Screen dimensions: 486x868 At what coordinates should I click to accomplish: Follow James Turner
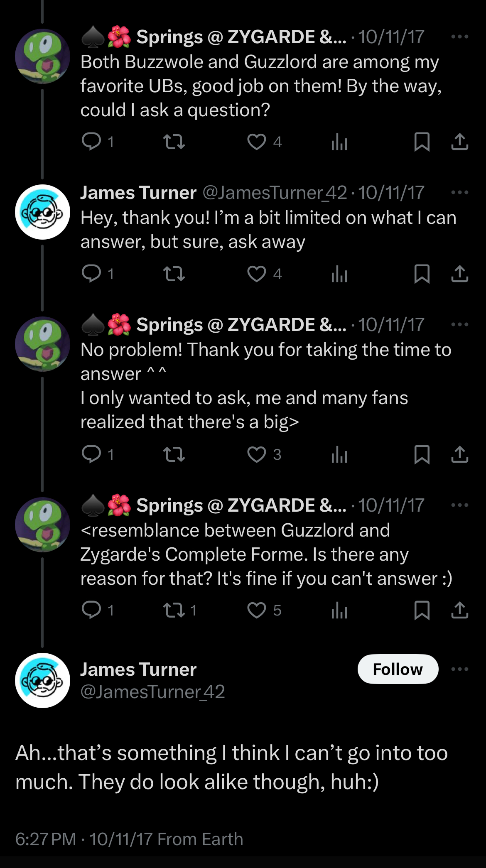point(398,669)
